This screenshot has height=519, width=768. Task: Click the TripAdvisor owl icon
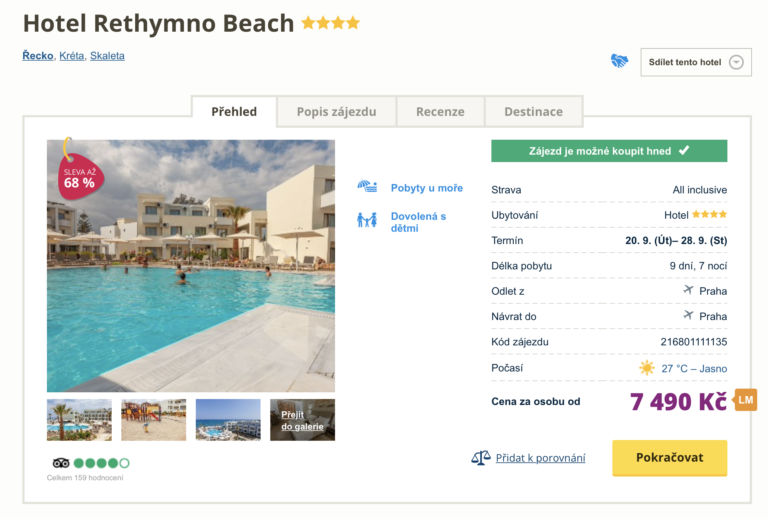60,463
